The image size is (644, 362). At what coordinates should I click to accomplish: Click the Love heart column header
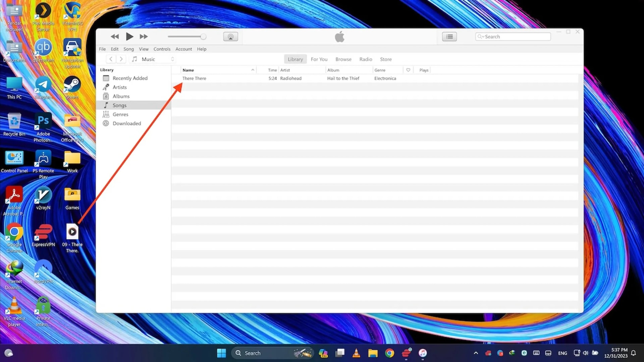click(x=408, y=70)
